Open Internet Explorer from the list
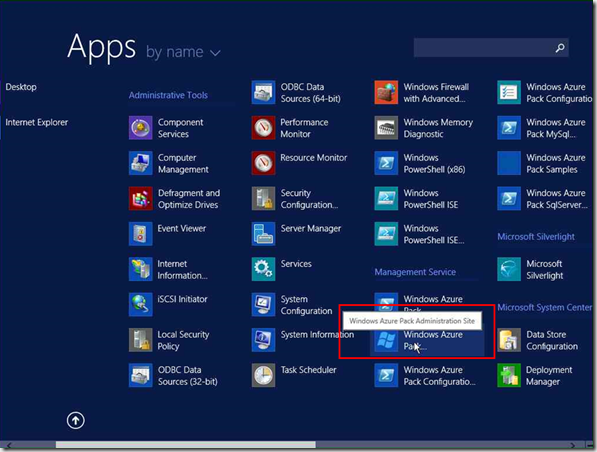The width and height of the screenshot is (597, 452). (37, 122)
